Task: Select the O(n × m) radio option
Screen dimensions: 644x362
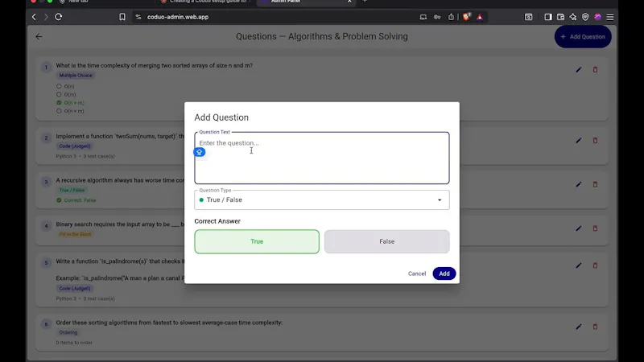Action: click(59, 111)
